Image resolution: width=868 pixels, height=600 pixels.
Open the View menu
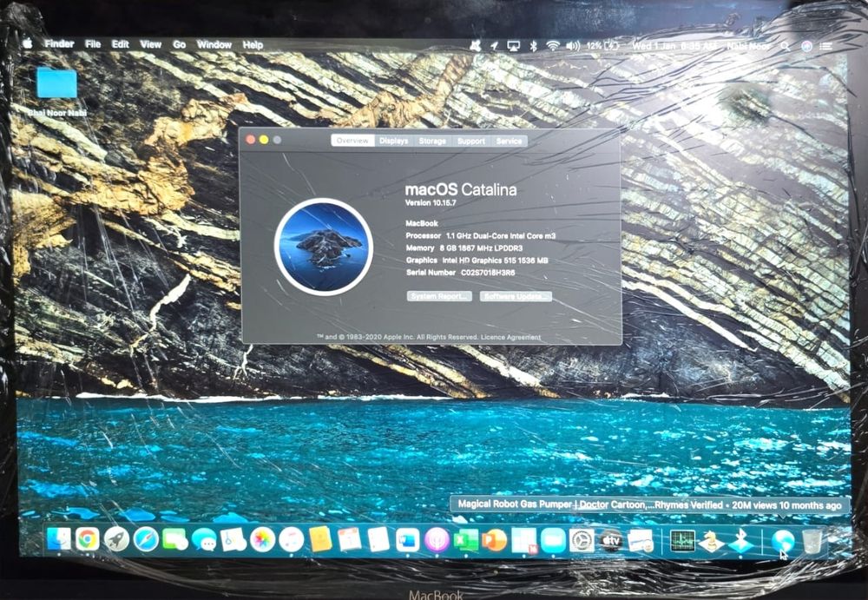pyautogui.click(x=150, y=44)
